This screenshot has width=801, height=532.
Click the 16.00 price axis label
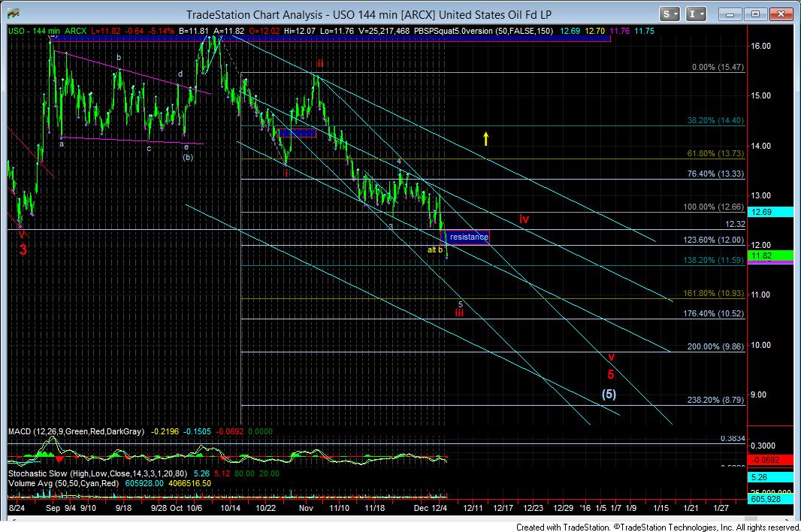(x=760, y=46)
